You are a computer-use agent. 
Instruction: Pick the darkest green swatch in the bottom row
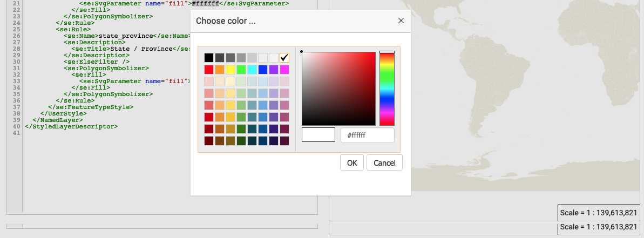241,141
